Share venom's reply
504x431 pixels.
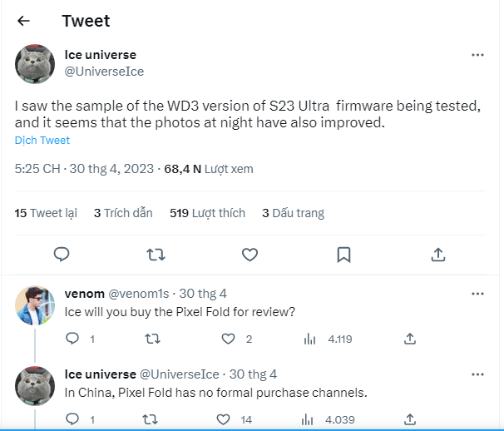click(409, 339)
